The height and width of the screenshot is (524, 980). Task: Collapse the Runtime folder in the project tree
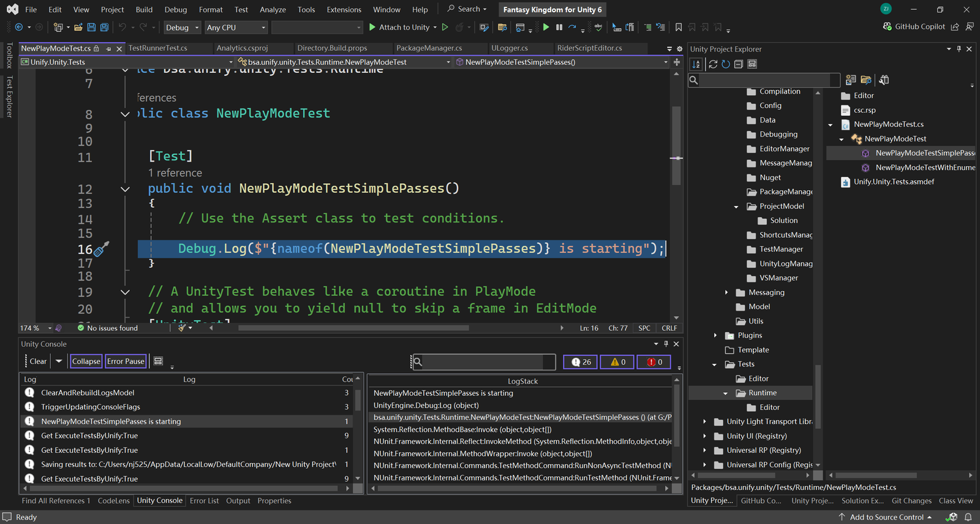(x=726, y=393)
